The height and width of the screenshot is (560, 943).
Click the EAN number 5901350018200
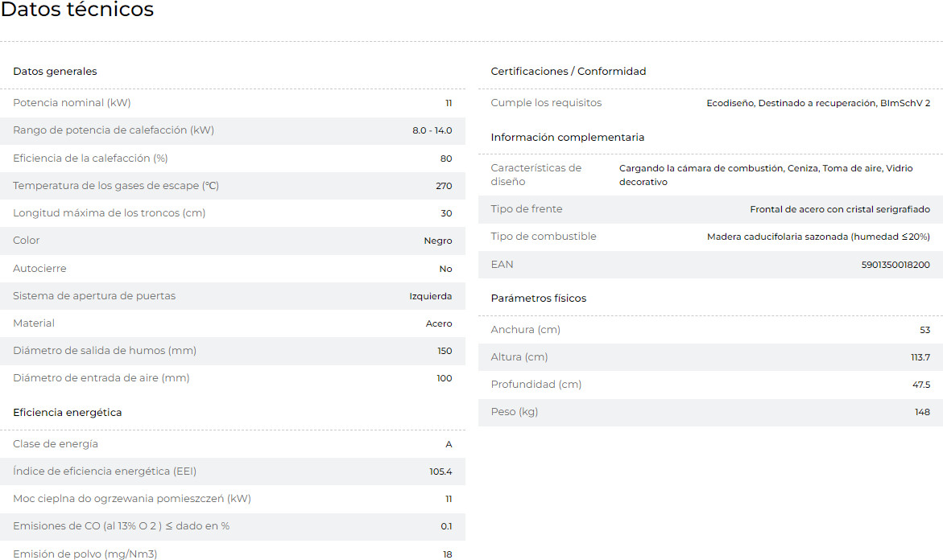895,265
